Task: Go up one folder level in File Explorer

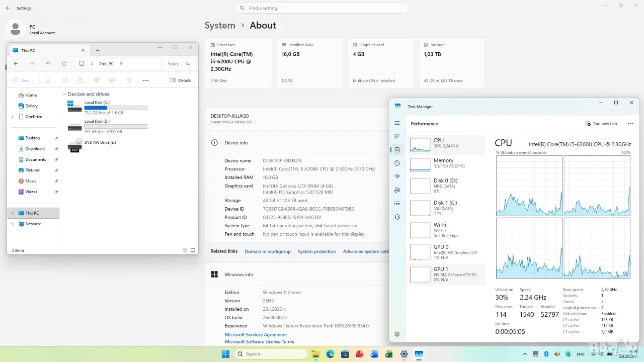Action: (48, 64)
